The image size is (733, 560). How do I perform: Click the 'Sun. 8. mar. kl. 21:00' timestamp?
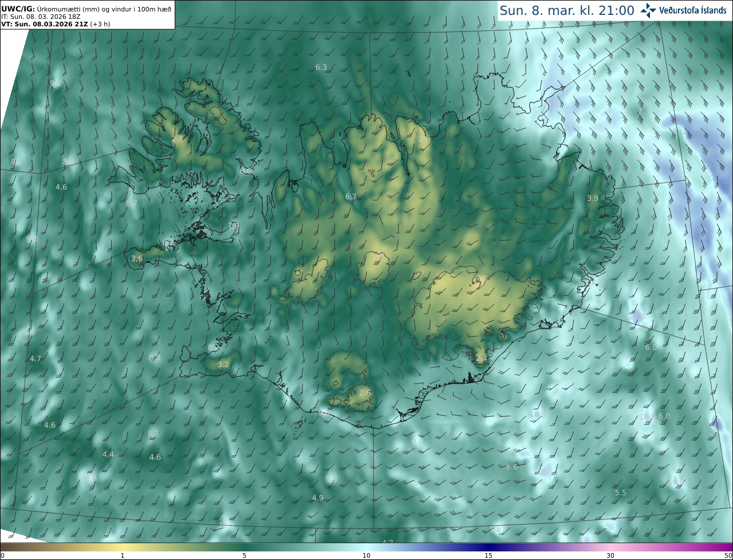coord(566,10)
